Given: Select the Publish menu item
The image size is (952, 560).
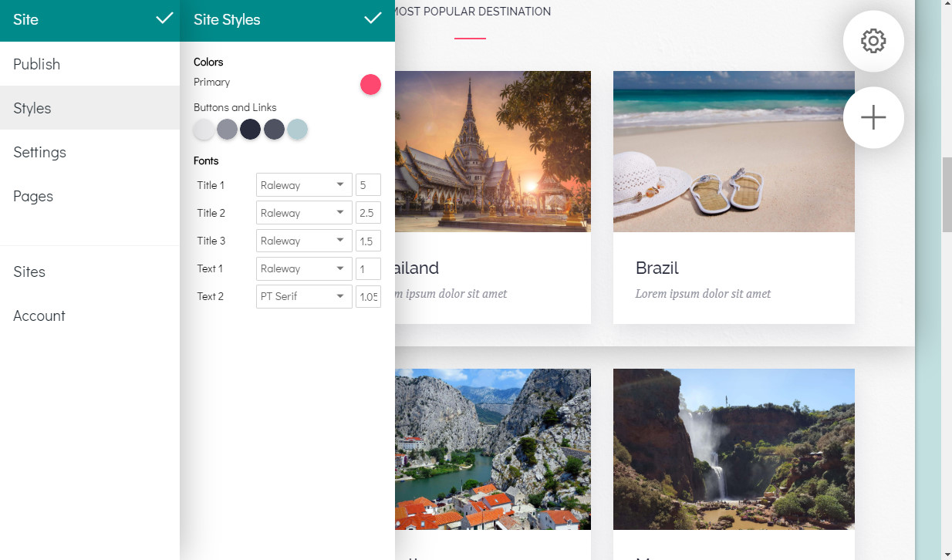Looking at the screenshot, I should pyautogui.click(x=36, y=64).
